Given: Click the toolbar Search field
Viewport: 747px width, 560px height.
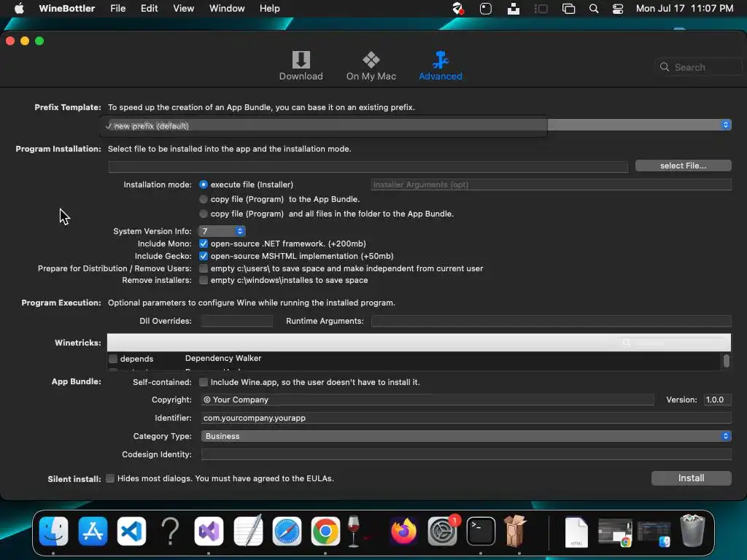Looking at the screenshot, I should pyautogui.click(x=698, y=67).
